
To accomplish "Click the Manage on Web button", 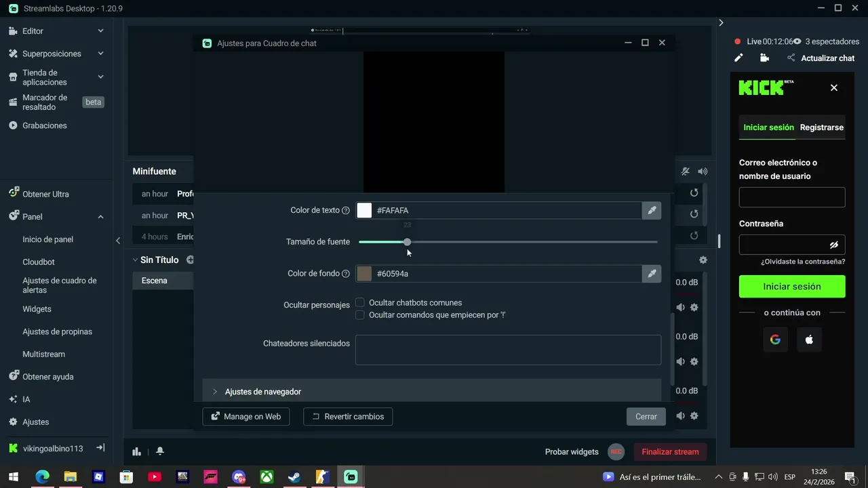I will pos(246,417).
